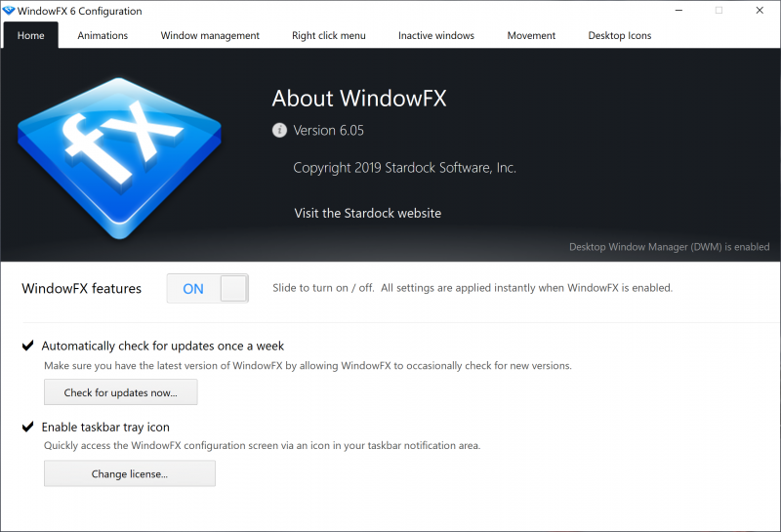781x532 pixels.
Task: Select the Inactive windows tab
Action: [436, 35]
